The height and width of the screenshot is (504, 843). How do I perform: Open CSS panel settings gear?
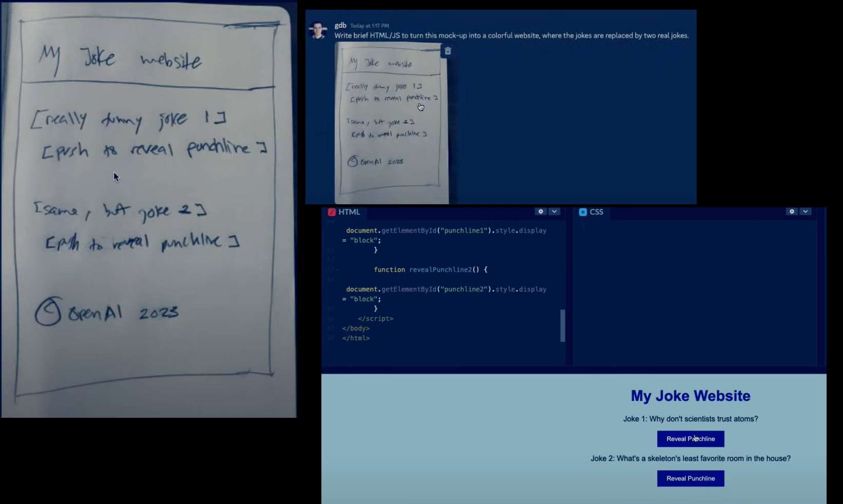pyautogui.click(x=792, y=211)
